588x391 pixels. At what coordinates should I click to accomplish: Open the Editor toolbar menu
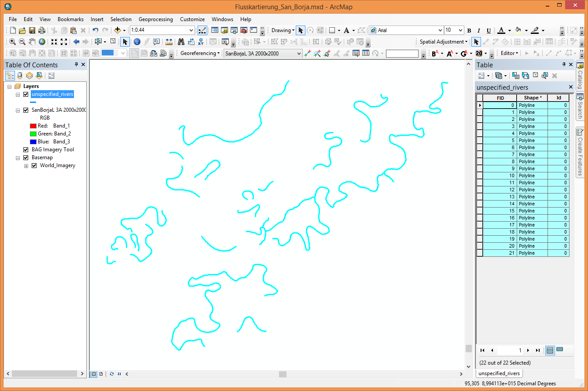point(508,53)
